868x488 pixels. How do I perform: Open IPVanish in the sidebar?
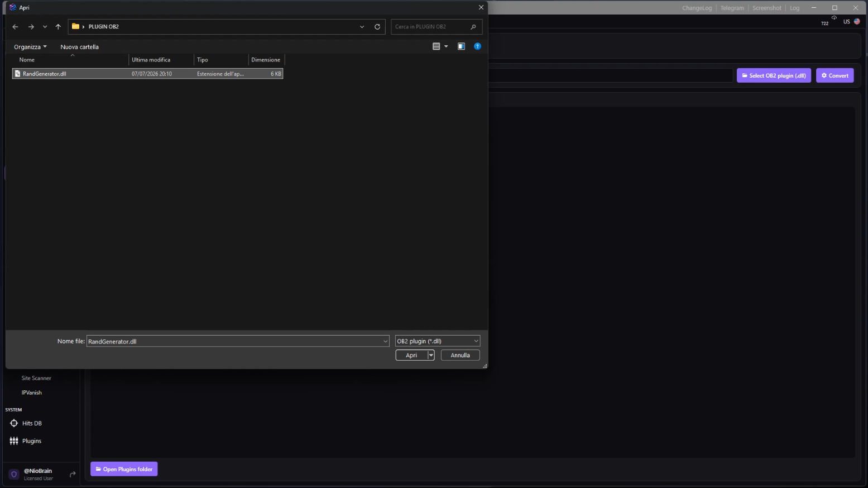coord(32,393)
